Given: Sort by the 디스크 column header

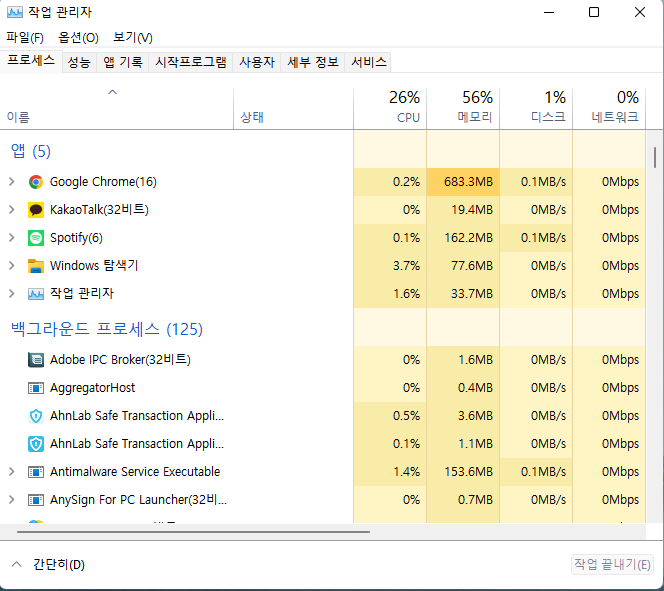Looking at the screenshot, I should coord(536,108).
